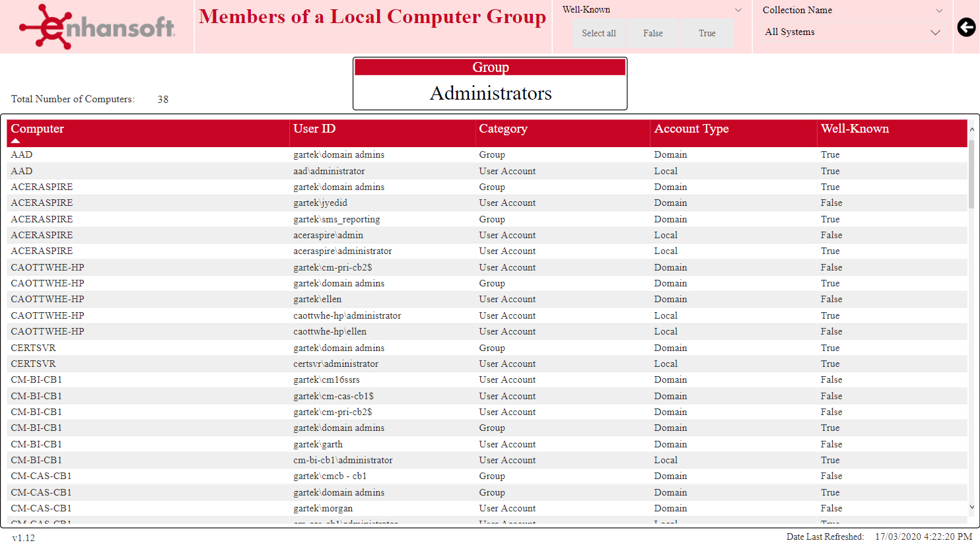
Task: Click the scrollbar up arrow on the table
Action: (x=971, y=129)
